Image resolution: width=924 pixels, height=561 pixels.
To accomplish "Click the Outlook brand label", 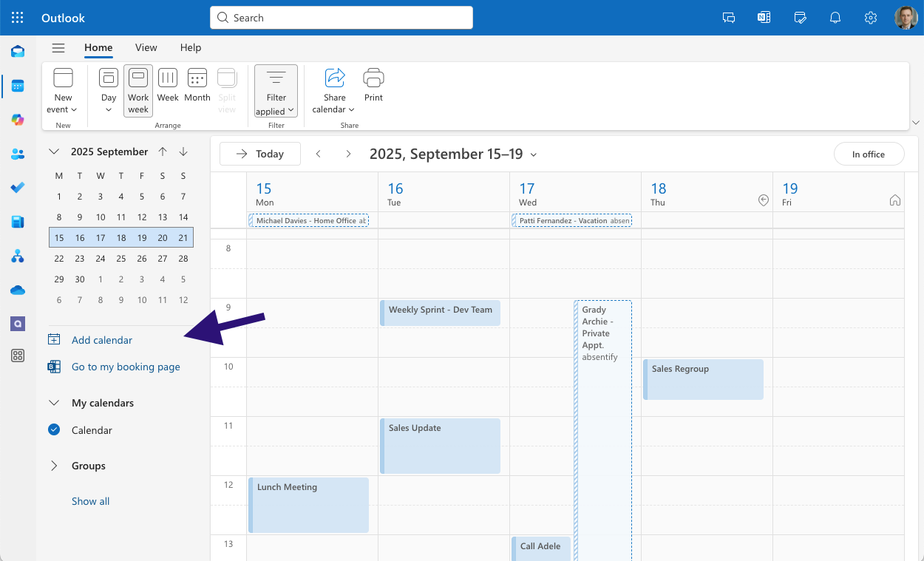I will pyautogui.click(x=63, y=18).
